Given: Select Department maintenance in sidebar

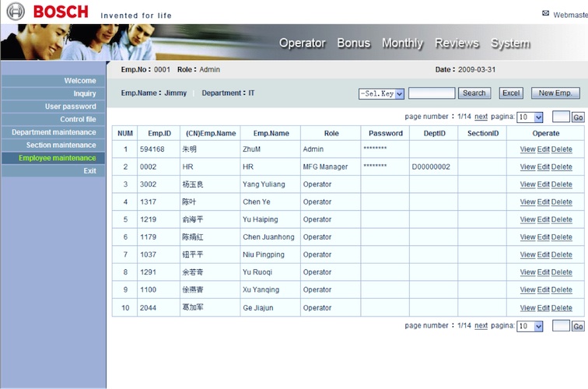Looking at the screenshot, I should (54, 132).
